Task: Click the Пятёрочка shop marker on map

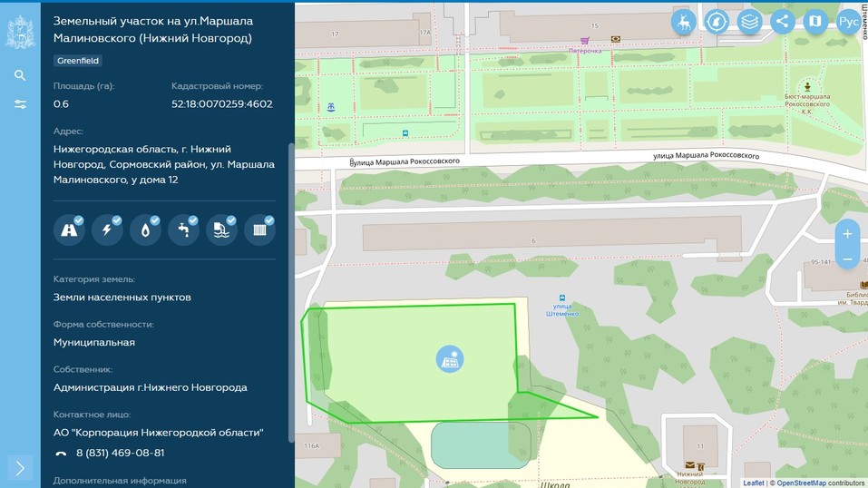Action: (x=585, y=41)
